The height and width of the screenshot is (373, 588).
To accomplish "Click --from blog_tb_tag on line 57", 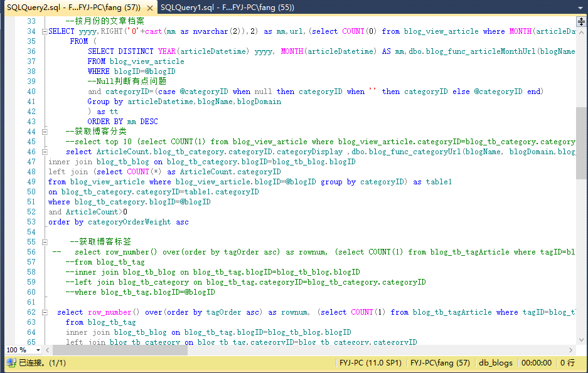I will [x=105, y=262].
